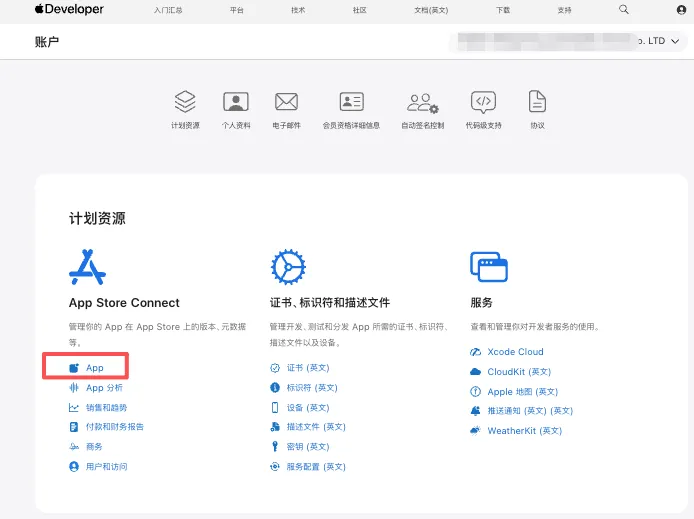Click the Xcode Cloud icon
Image resolution: width=694 pixels, height=519 pixels.
[x=475, y=352]
